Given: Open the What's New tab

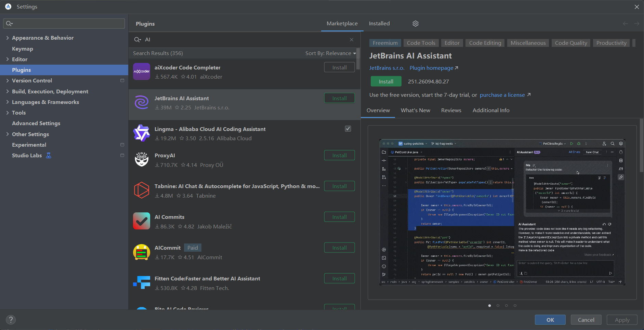Looking at the screenshot, I should pyautogui.click(x=416, y=110).
